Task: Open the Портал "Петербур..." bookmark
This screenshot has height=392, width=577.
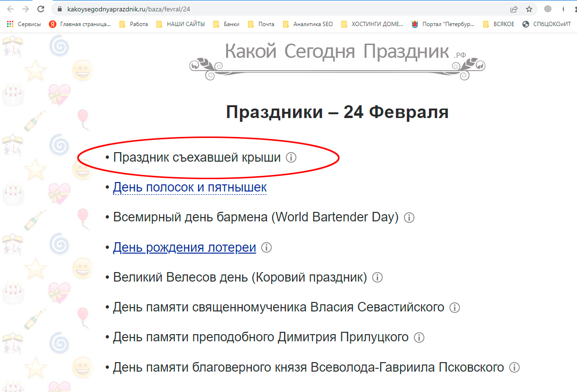Action: (x=443, y=24)
